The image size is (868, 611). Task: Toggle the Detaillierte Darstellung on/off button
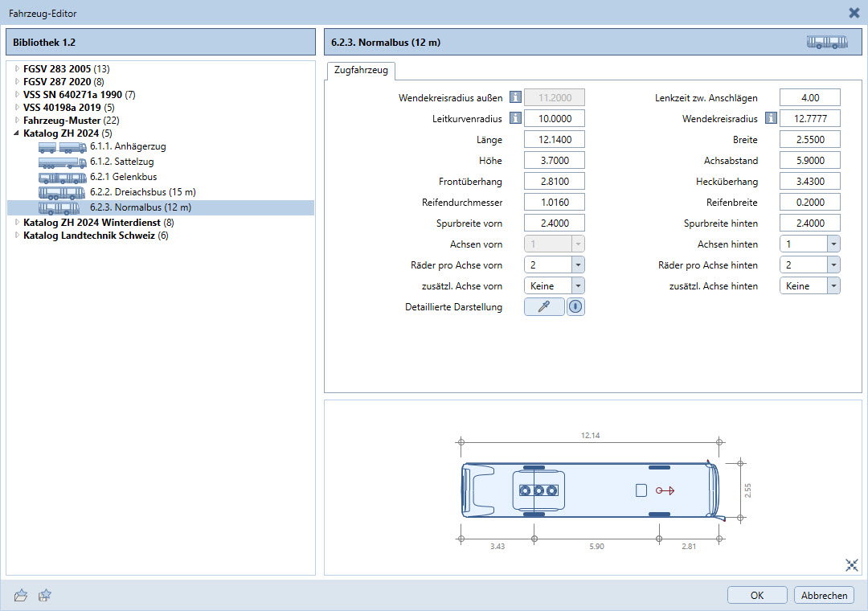pos(575,307)
